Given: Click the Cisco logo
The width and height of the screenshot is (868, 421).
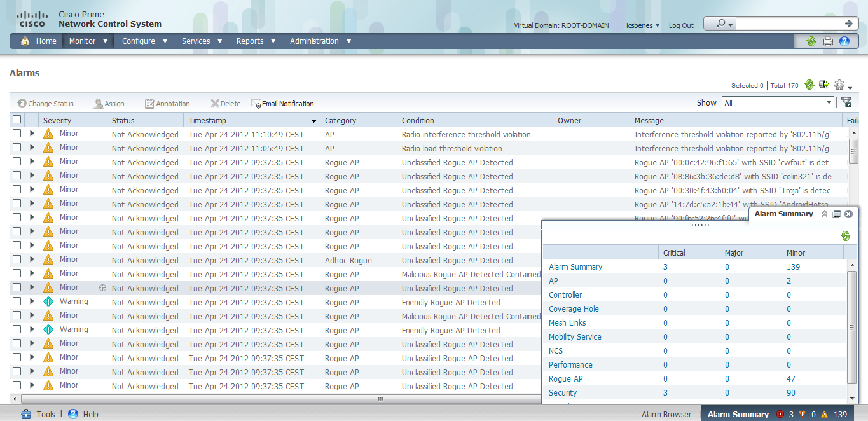Looking at the screenshot, I should coord(32,19).
